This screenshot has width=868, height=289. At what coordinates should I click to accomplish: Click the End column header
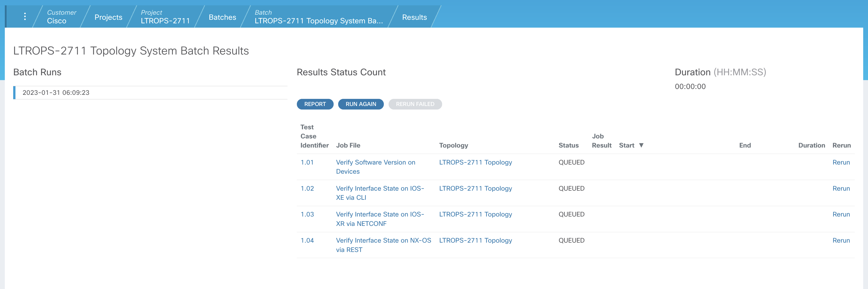(745, 145)
